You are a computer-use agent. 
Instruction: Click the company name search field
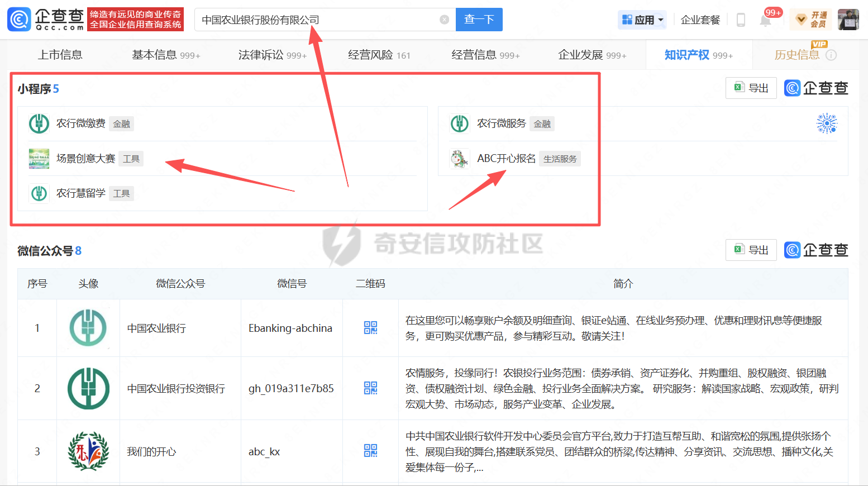pyautogui.click(x=318, y=20)
